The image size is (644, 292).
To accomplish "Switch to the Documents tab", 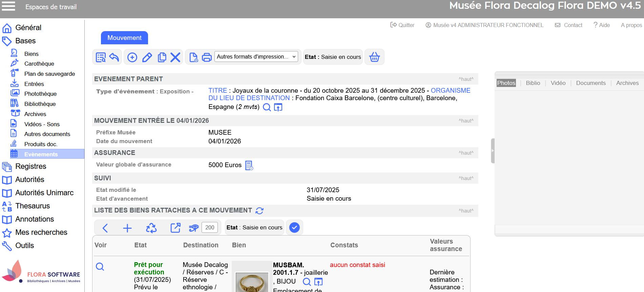I will pos(590,83).
